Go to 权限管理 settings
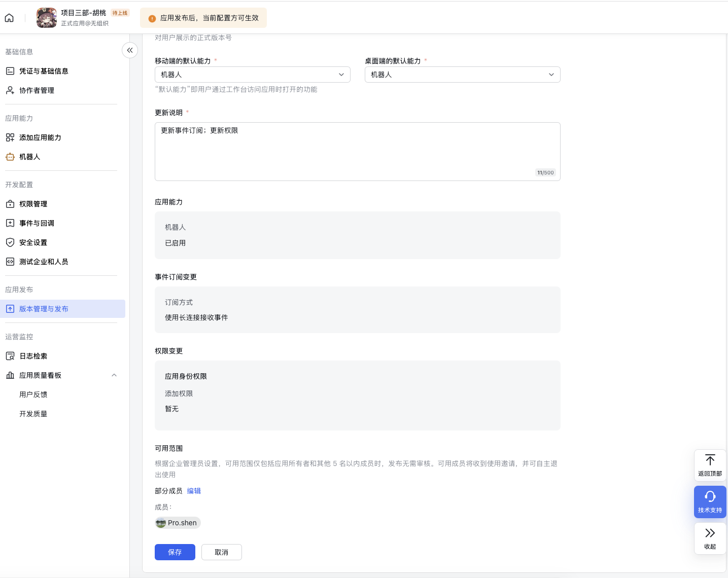The height and width of the screenshot is (578, 728). (33, 204)
